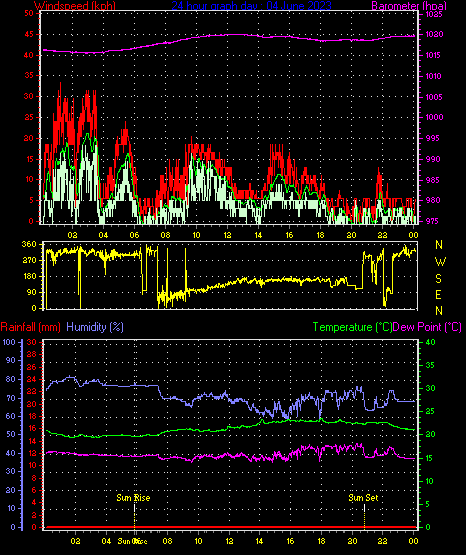The width and height of the screenshot is (466, 555).
Task: Click the 360 wind direction scale value
Action: coord(29,244)
